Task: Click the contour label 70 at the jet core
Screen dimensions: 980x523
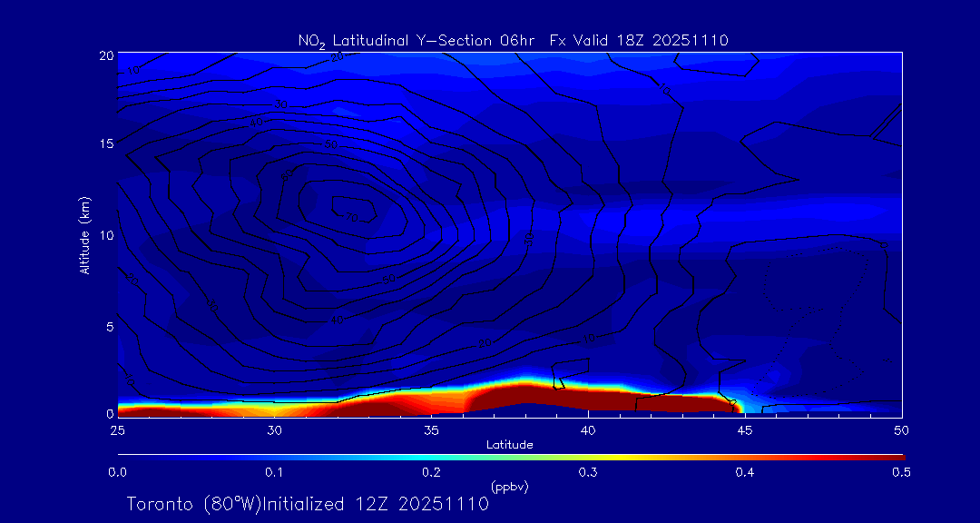Action: click(352, 217)
